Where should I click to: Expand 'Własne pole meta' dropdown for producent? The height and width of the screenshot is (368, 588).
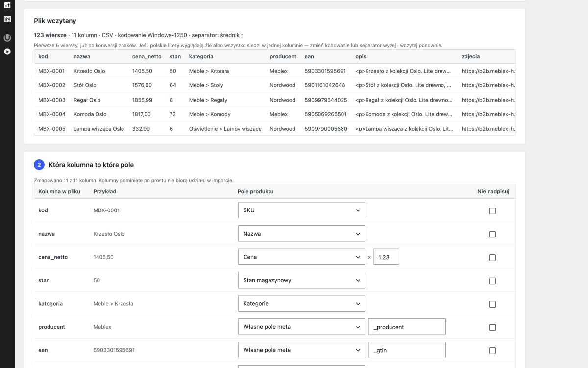point(301,327)
